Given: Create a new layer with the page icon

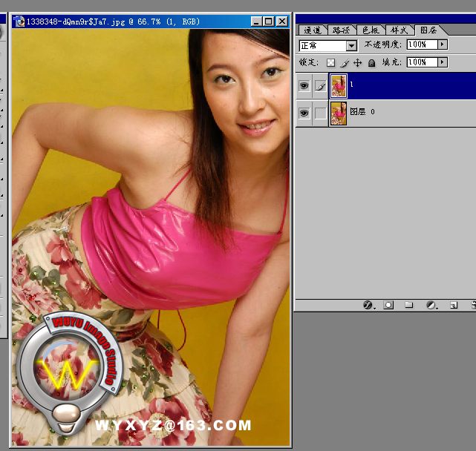Looking at the screenshot, I should coord(454,305).
